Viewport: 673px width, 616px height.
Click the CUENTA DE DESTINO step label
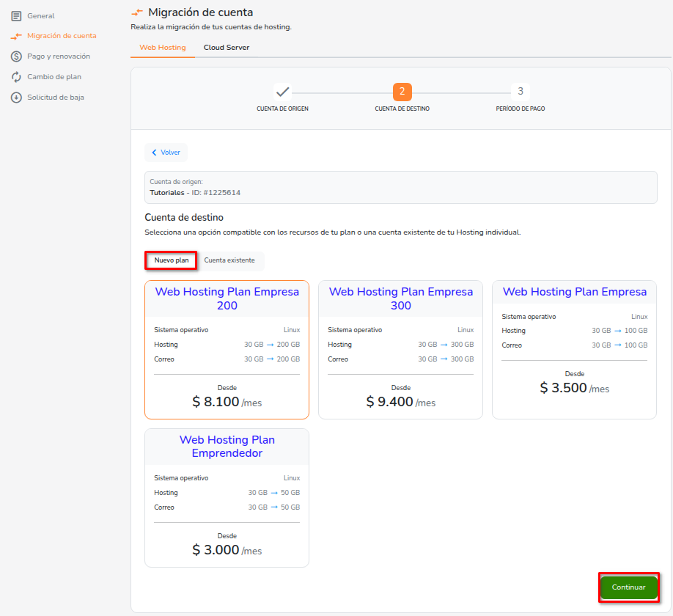pos(402,109)
